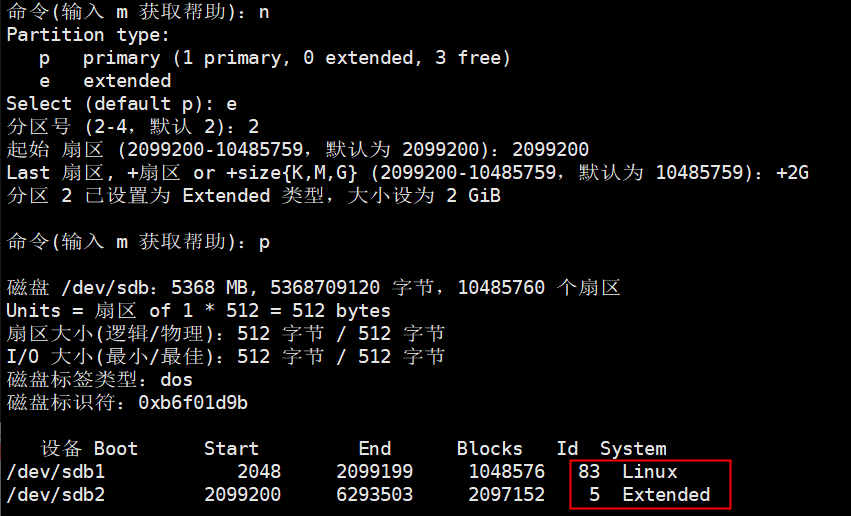Click the "Units = 扇区 of 1 * 512" line
The height and width of the screenshot is (516, 851).
pos(138,311)
